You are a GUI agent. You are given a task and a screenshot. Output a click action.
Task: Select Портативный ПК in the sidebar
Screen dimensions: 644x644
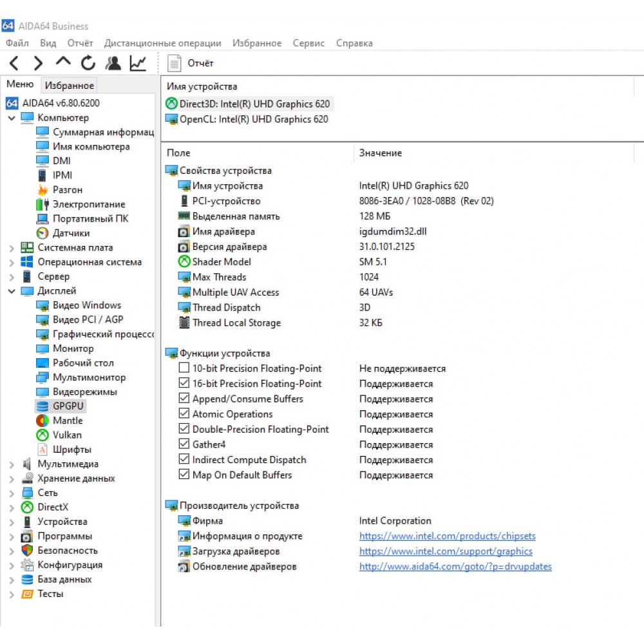82,218
